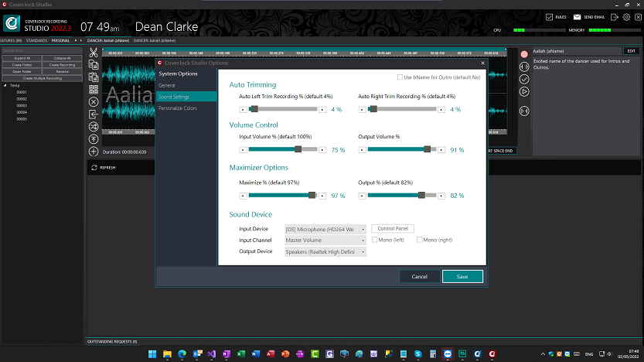Tick the Mono (right) checkbox
The image size is (644, 362).
tap(420, 240)
